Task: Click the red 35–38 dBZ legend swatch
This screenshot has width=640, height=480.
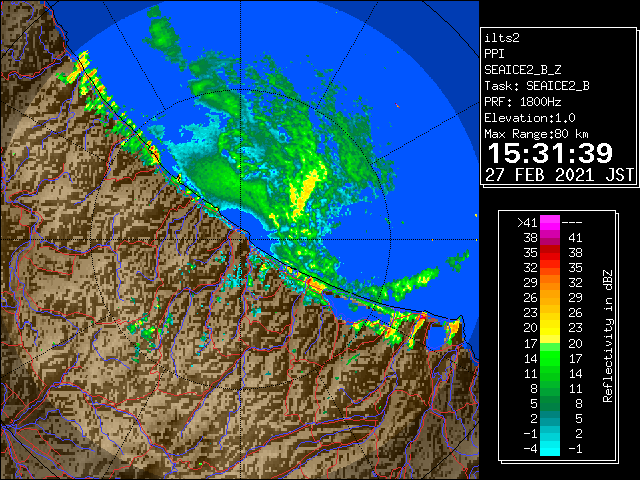Action: tap(550, 253)
